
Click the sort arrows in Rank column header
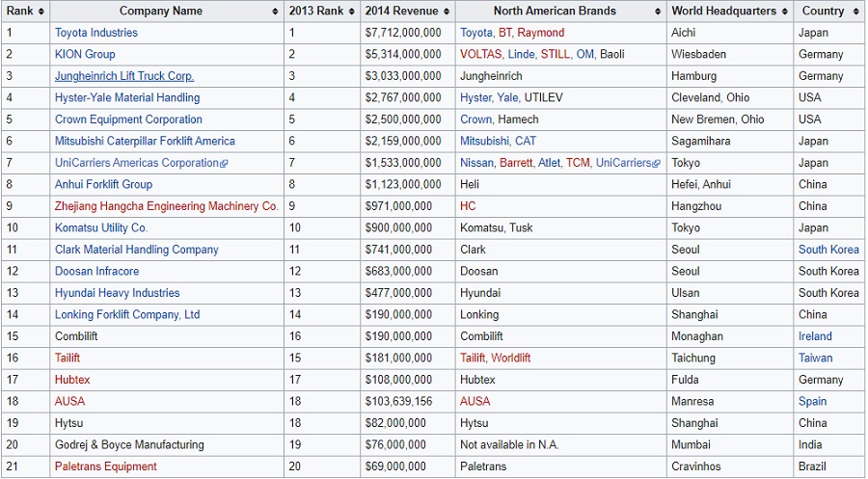coord(42,12)
